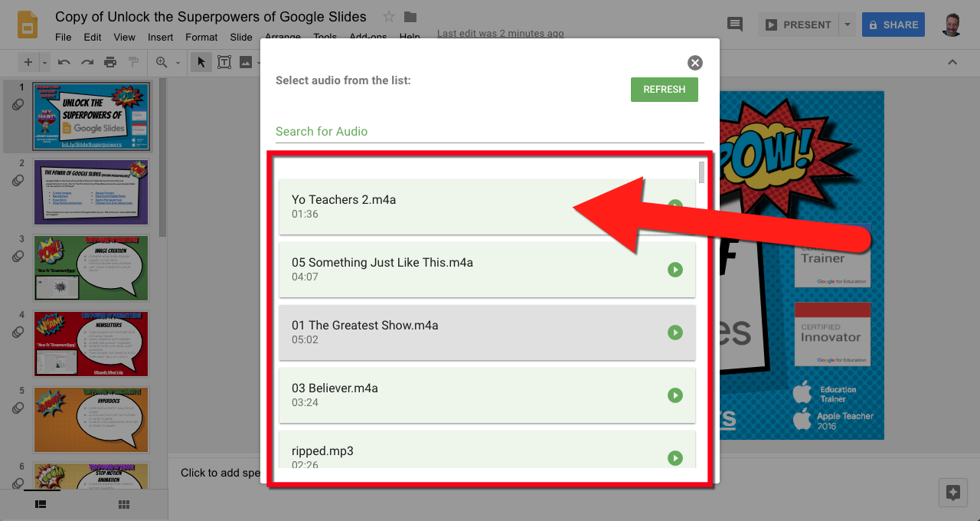
Task: Play Yo Teachers 2.m4a preview
Action: [675, 206]
